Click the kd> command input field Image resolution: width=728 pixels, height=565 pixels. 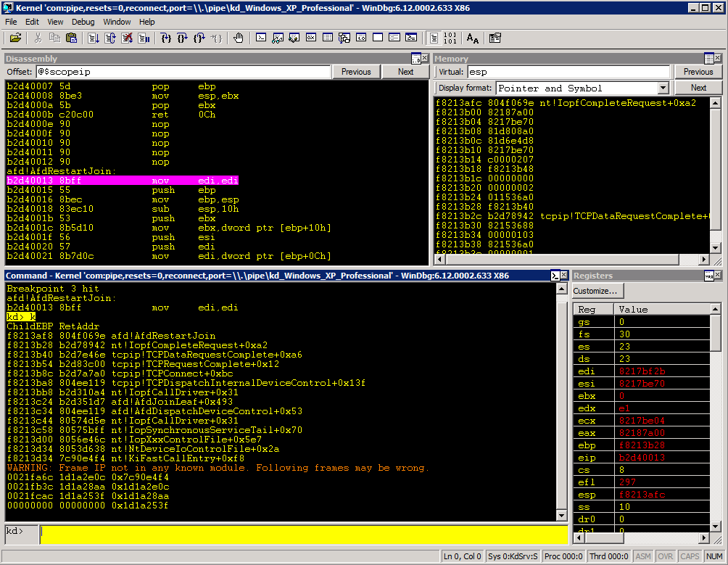[x=303, y=533]
